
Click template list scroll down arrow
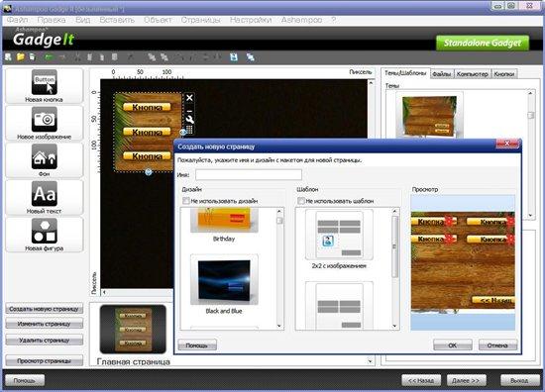click(x=394, y=326)
